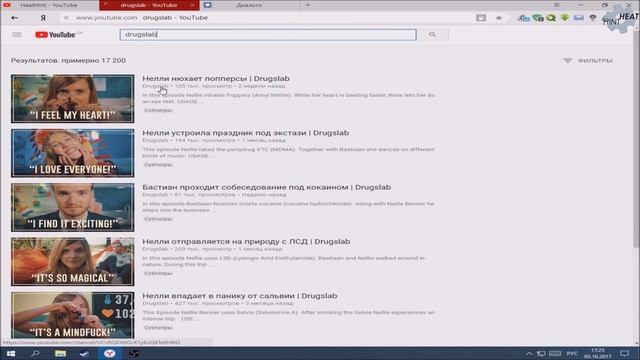The image size is (640, 360).
Task: Open the filters icon next to ФИЛЬТРЫ
Action: [567, 60]
